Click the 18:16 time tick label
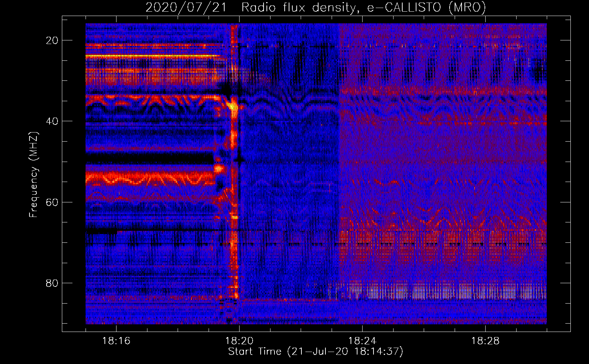This screenshot has width=589, height=364. [x=116, y=341]
